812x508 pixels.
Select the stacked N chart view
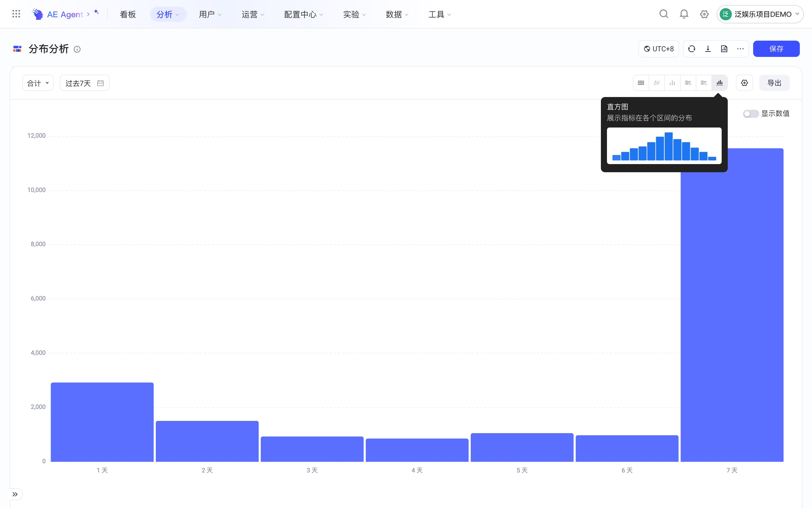688,83
